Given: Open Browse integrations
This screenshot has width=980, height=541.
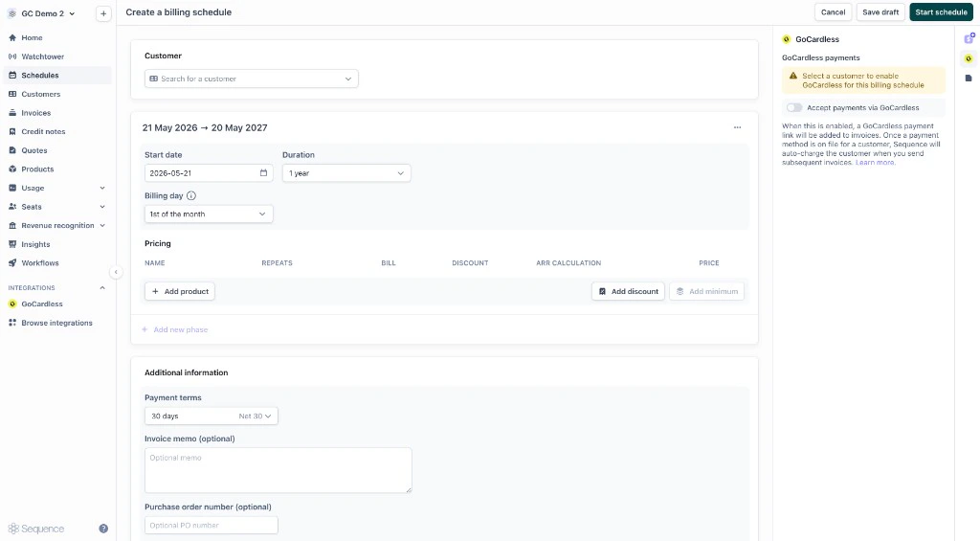Looking at the screenshot, I should [x=56, y=323].
